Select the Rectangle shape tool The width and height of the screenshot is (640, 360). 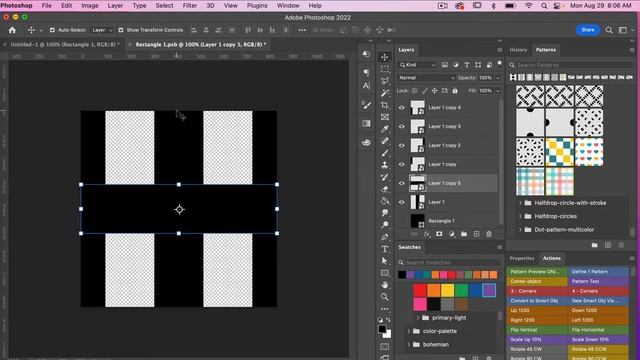[x=384, y=273]
